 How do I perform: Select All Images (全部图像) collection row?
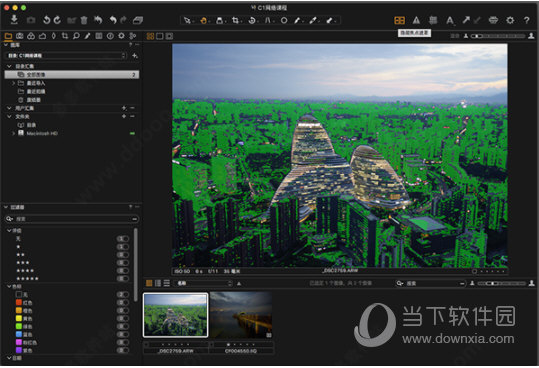click(72, 75)
